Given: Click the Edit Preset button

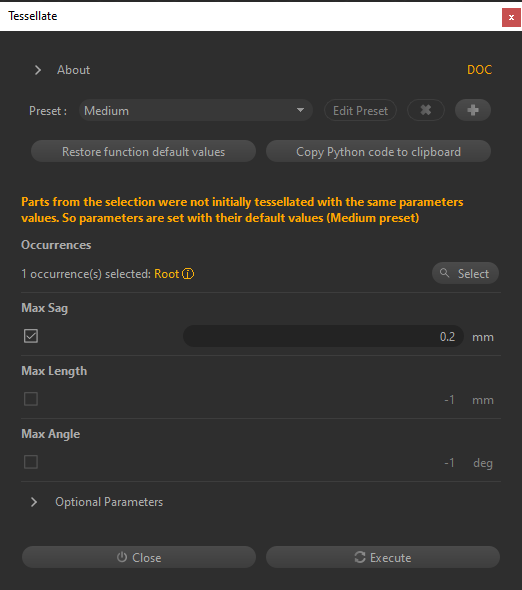Looking at the screenshot, I should [360, 110].
